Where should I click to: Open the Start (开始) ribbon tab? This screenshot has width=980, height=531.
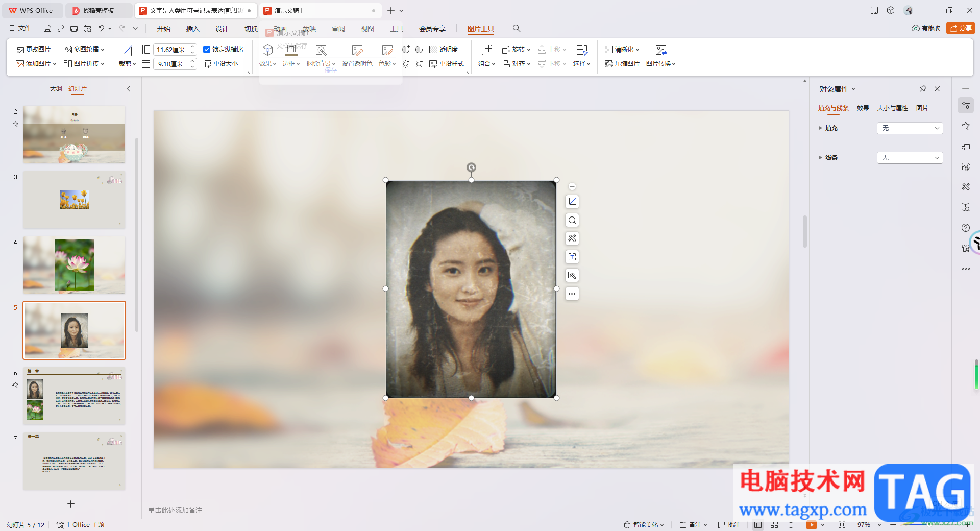(163, 29)
